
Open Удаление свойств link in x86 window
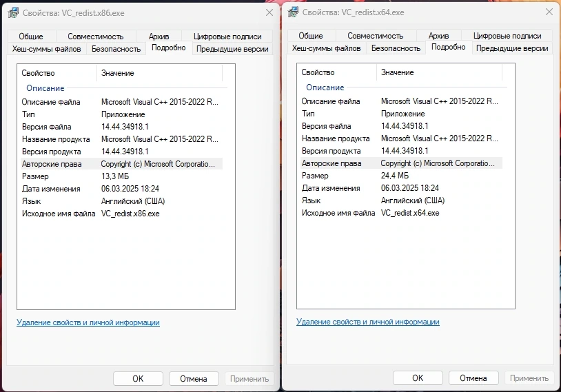88,322
